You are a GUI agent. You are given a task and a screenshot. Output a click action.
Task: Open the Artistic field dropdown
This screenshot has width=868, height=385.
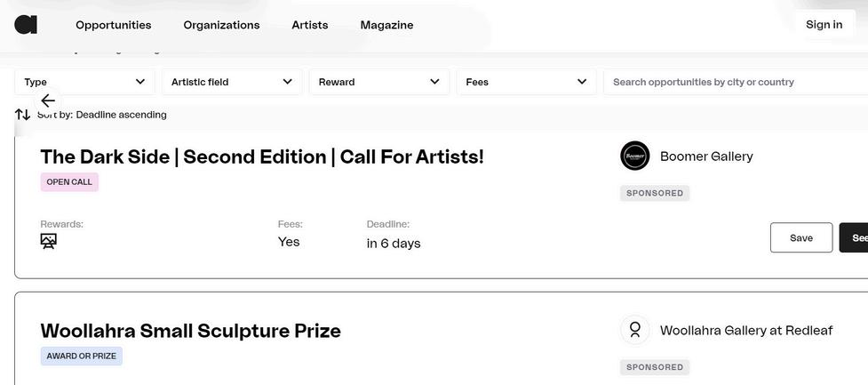231,82
